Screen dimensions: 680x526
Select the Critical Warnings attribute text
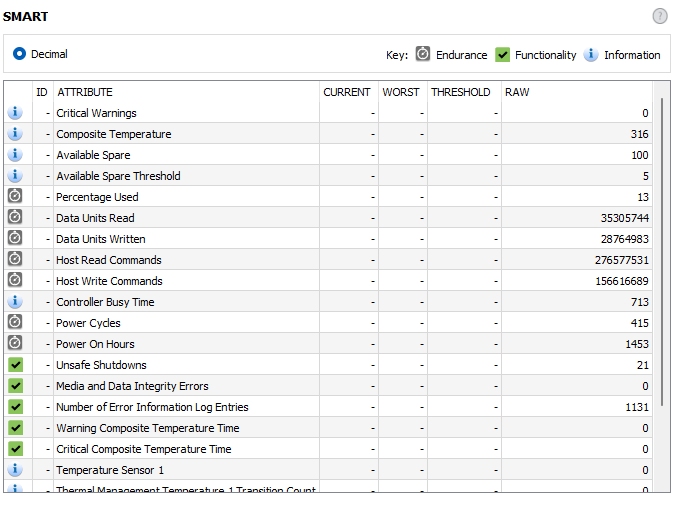(x=96, y=113)
